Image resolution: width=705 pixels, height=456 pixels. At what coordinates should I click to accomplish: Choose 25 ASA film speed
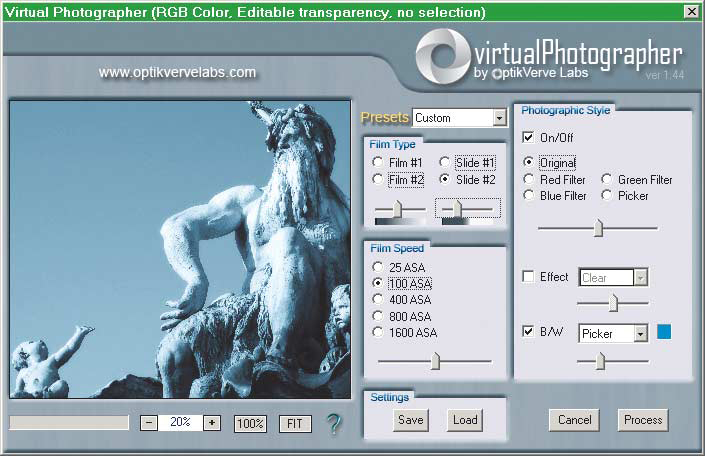click(x=398, y=267)
